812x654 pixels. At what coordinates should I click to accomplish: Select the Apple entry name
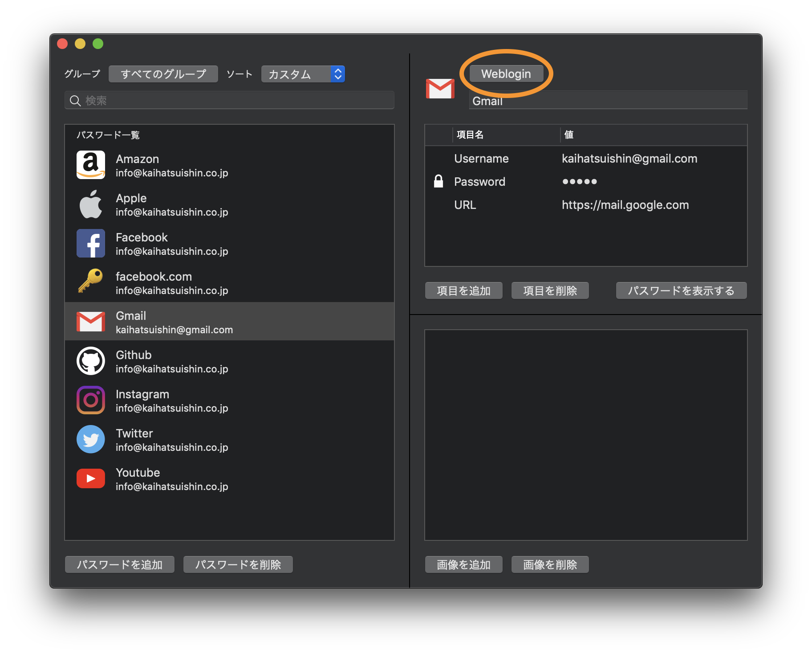coord(131,198)
